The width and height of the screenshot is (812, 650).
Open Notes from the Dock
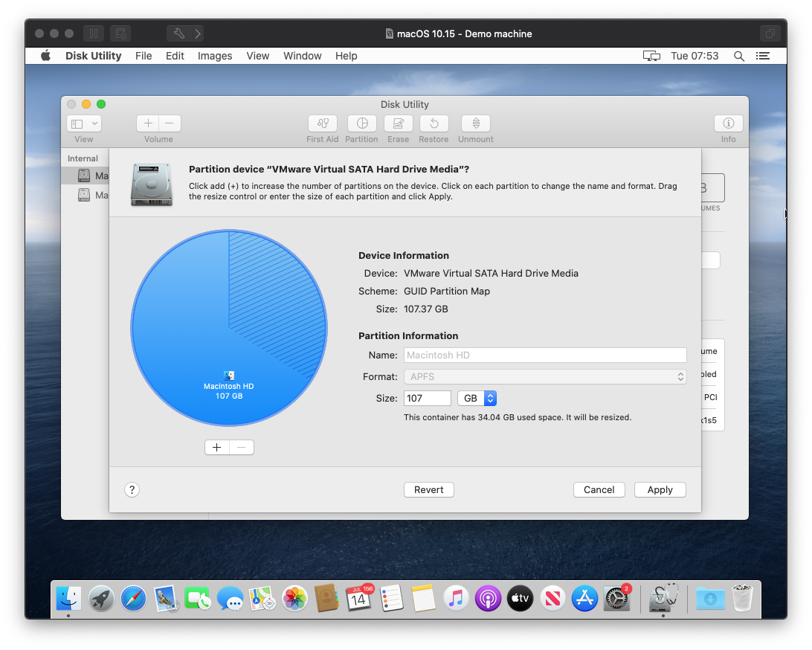click(424, 599)
